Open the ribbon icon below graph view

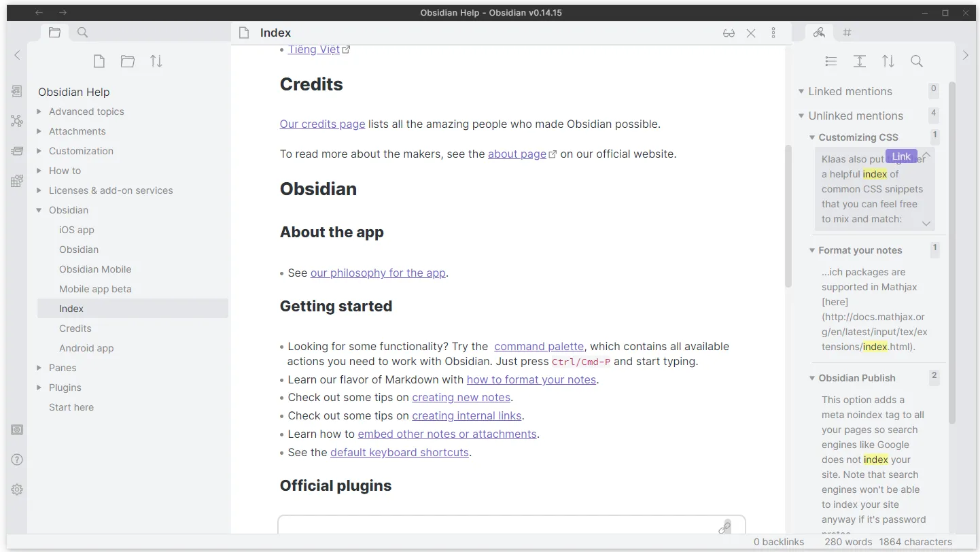(17, 151)
